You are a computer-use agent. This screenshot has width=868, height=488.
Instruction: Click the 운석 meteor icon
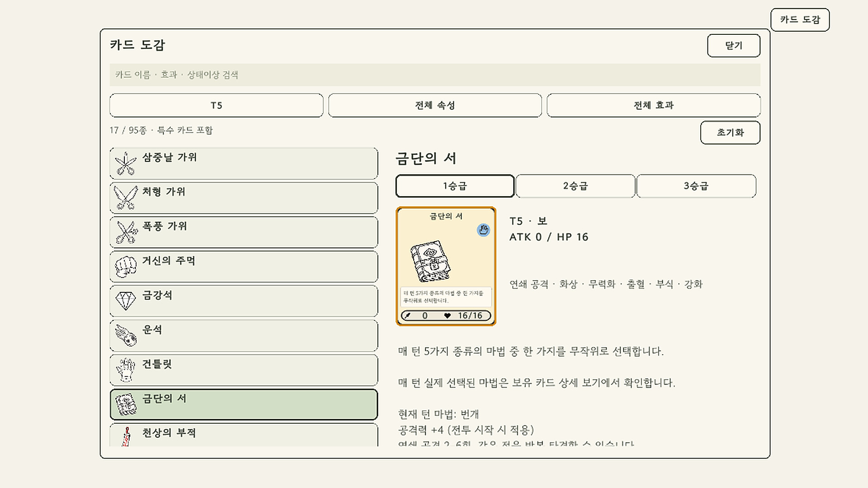126,336
